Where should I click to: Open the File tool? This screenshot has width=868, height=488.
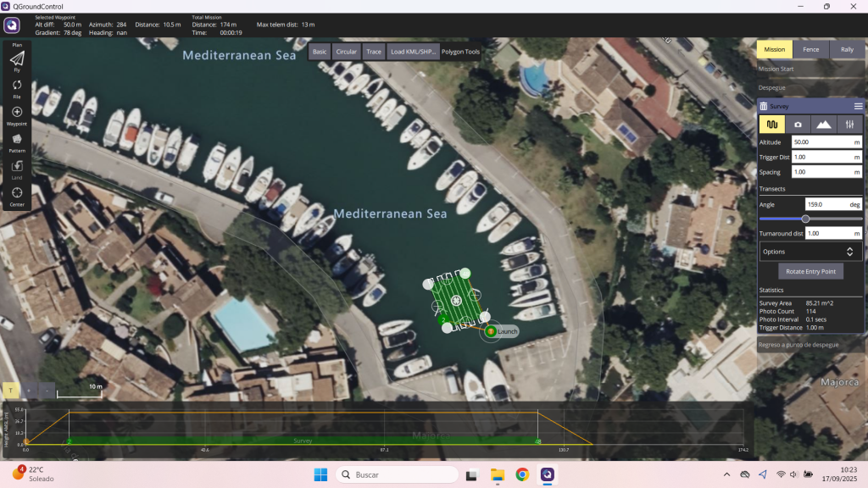pos(17,88)
